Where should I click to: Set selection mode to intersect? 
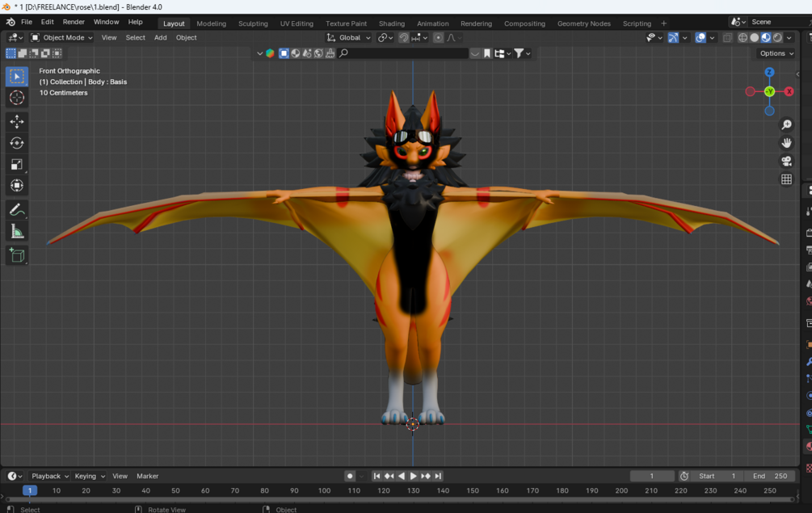point(57,53)
